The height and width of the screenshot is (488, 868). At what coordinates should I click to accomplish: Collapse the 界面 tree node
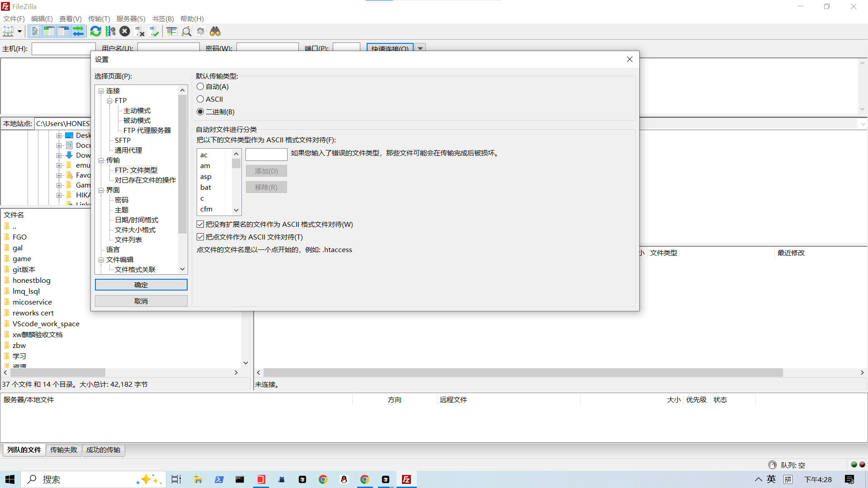pyautogui.click(x=101, y=190)
